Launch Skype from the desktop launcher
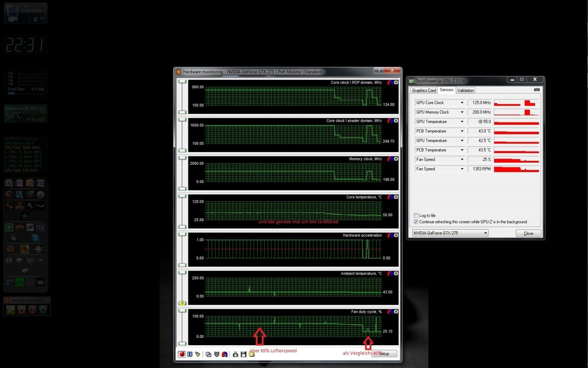This screenshot has width=588, height=368. pyautogui.click(x=35, y=237)
